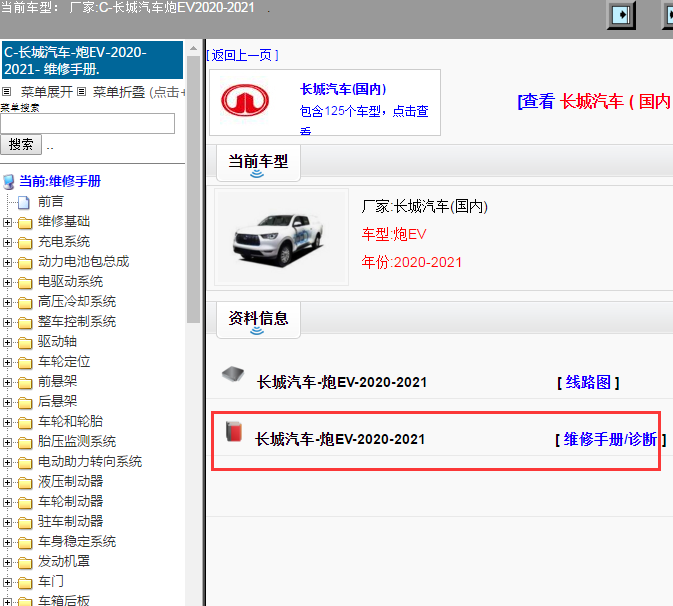This screenshot has width=673, height=606.
Task: Expand the 整车控制系统 tree node
Action: 7,322
